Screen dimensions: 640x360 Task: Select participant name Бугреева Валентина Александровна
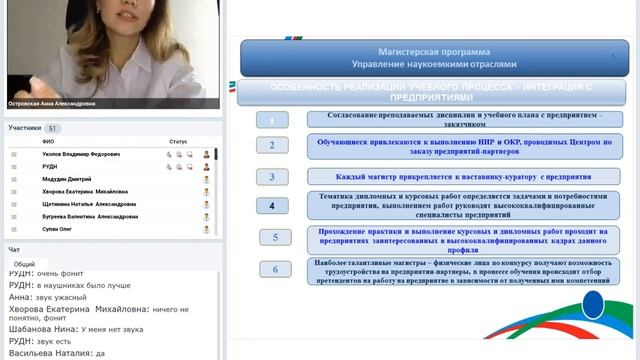[90, 217]
